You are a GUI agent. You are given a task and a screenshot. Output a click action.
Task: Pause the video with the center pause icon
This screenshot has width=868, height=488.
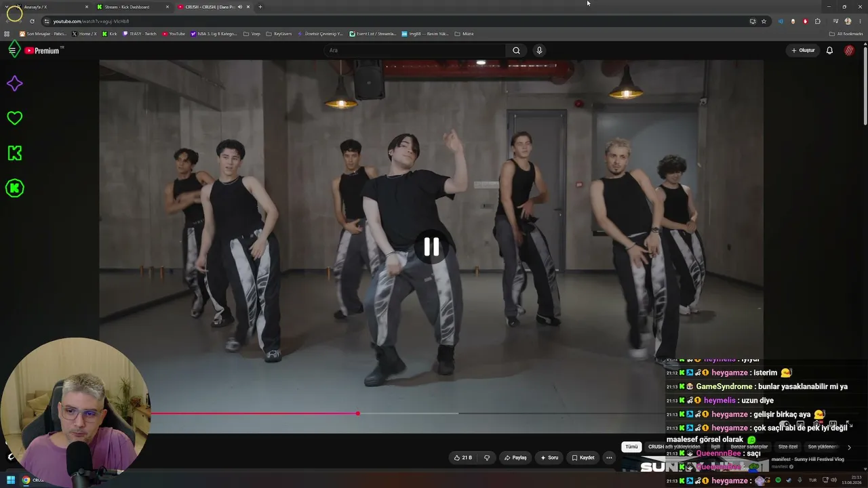click(x=431, y=247)
